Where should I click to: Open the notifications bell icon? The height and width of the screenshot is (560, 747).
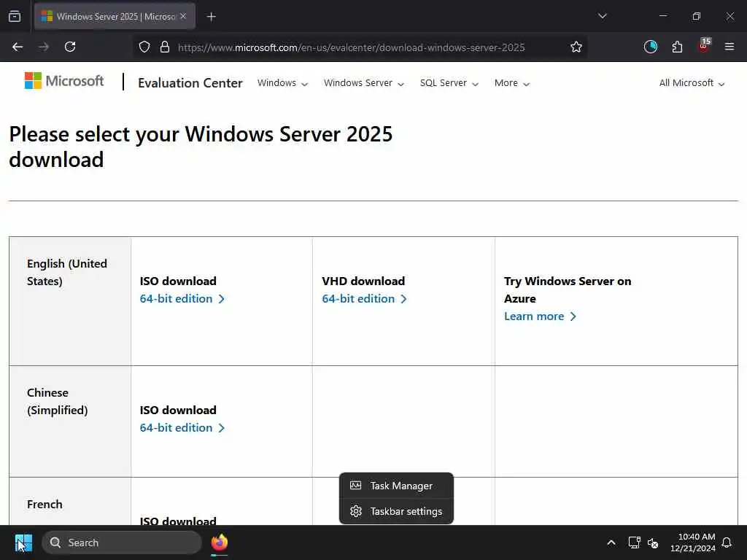[727, 542]
